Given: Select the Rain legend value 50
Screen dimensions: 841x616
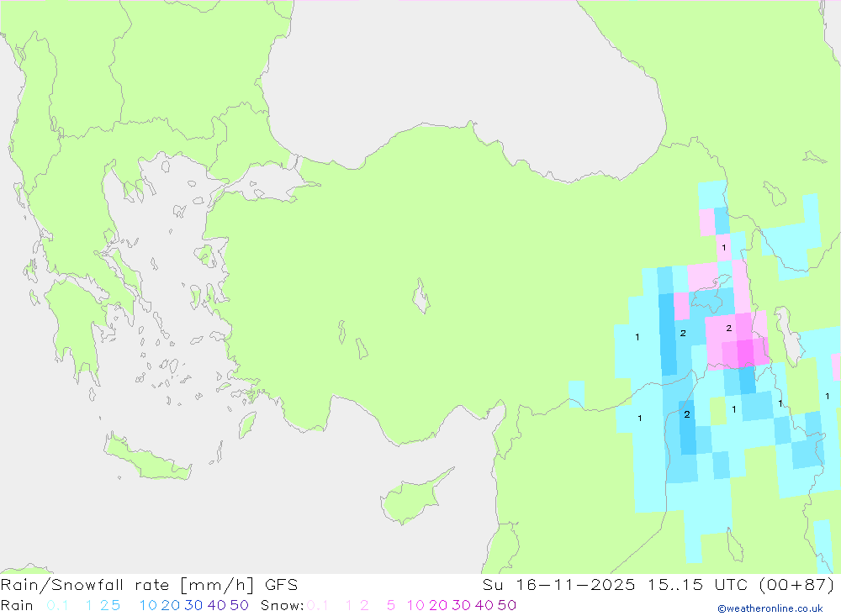Looking at the screenshot, I should [x=239, y=605].
